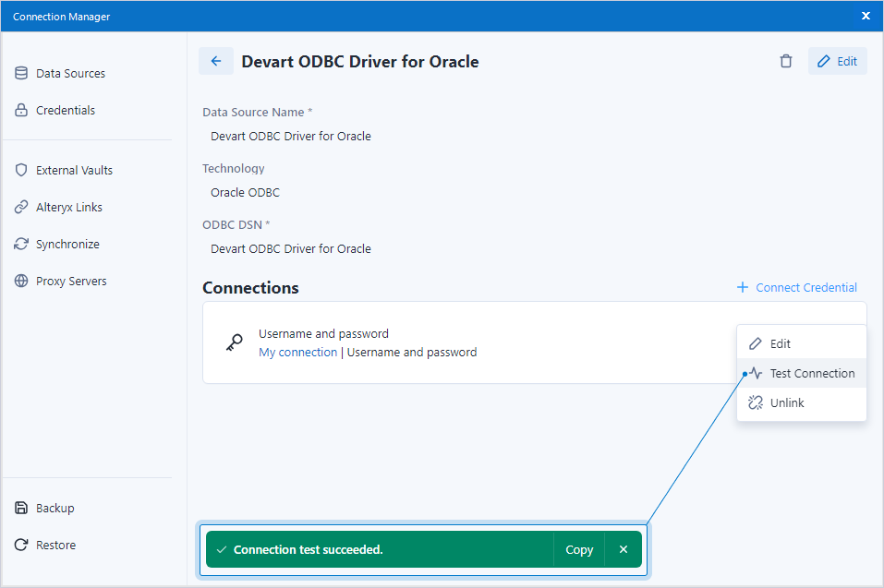Open the My connection link
The width and height of the screenshot is (884, 588).
tap(297, 352)
